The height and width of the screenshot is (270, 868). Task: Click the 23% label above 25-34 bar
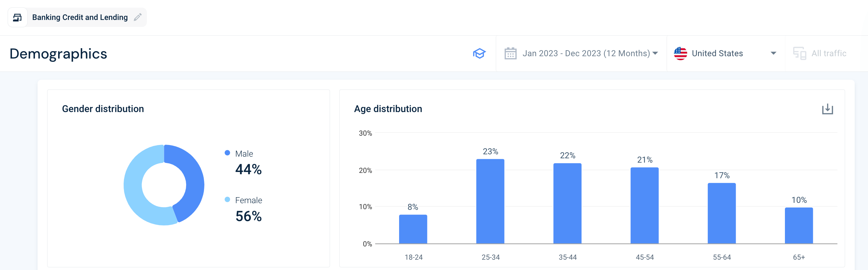coord(490,151)
